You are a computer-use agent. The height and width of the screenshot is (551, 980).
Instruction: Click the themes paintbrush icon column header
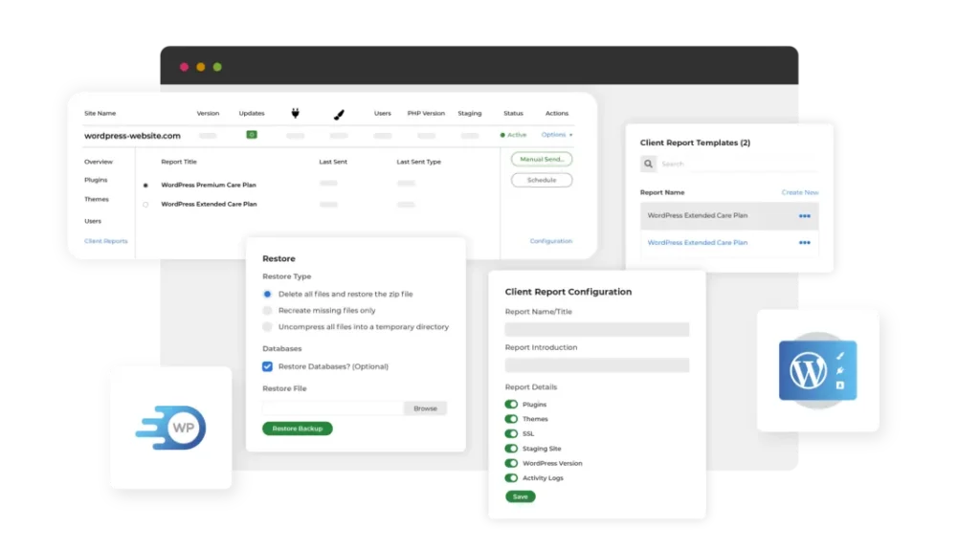[x=338, y=114]
